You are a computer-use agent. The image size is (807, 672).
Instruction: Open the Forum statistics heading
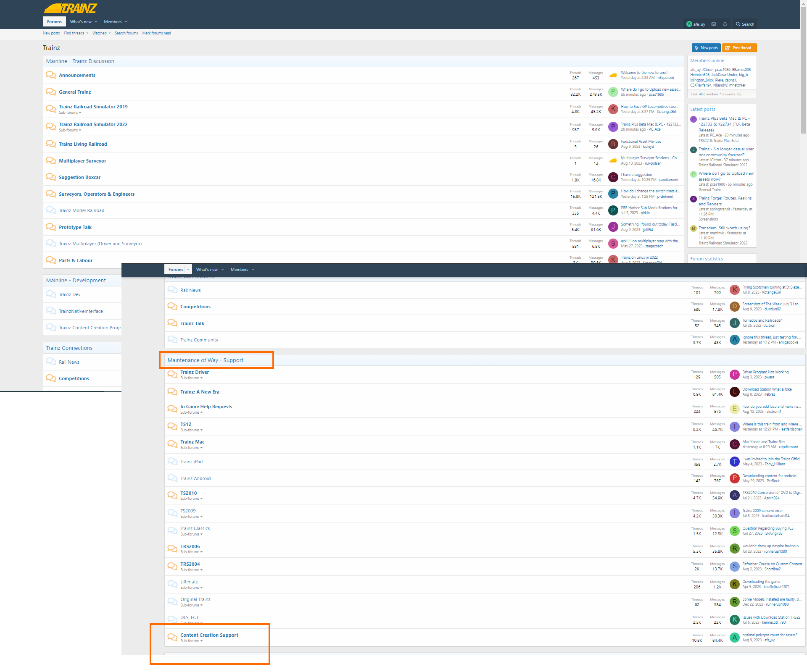click(707, 259)
